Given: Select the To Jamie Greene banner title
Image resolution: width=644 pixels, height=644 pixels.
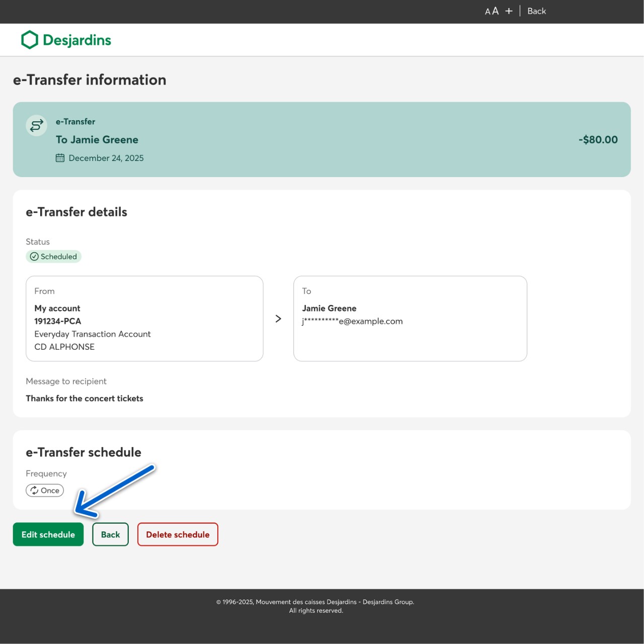Looking at the screenshot, I should click(97, 139).
